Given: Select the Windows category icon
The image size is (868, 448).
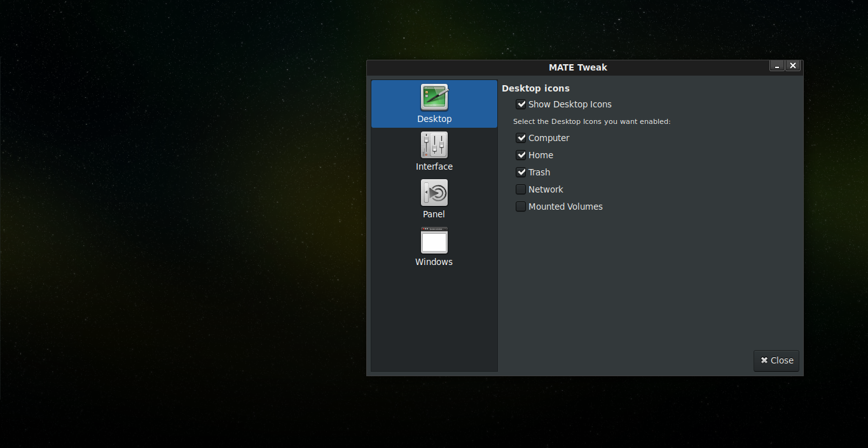Looking at the screenshot, I should point(434,241).
